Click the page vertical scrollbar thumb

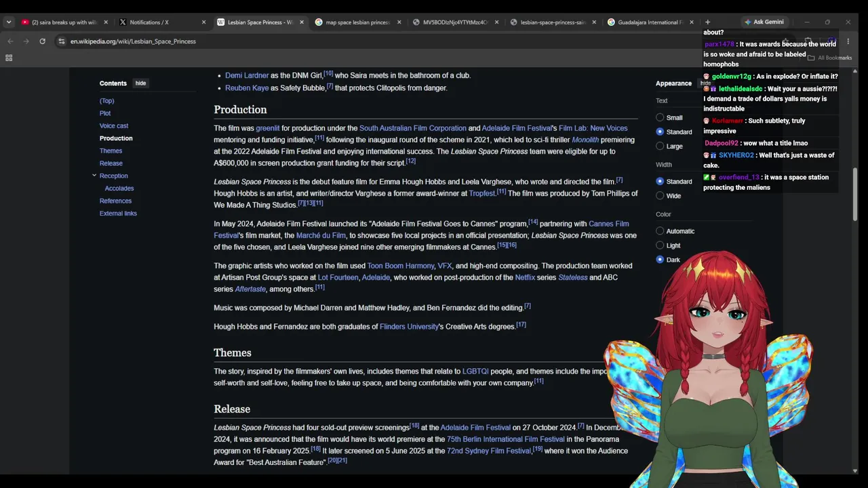[x=854, y=193]
